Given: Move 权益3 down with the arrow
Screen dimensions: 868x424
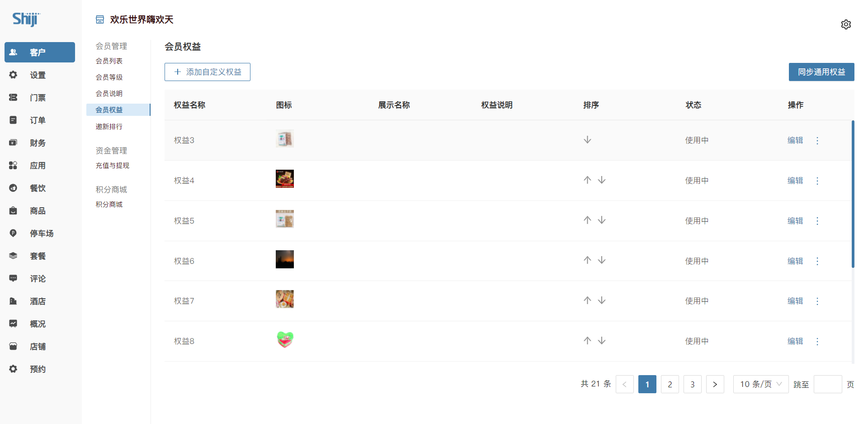Looking at the screenshot, I should [x=587, y=140].
